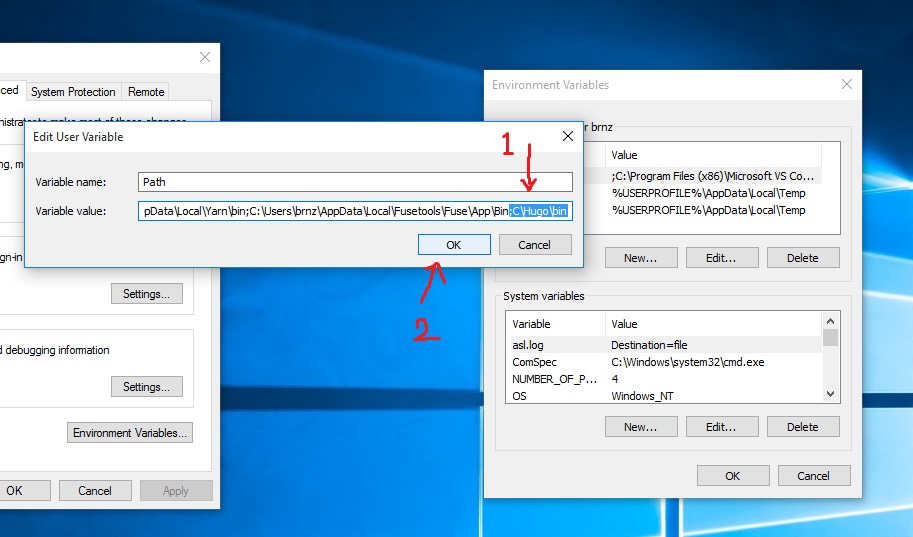Click the C:\Windows\system32\cmd.exe value cell

687,362
